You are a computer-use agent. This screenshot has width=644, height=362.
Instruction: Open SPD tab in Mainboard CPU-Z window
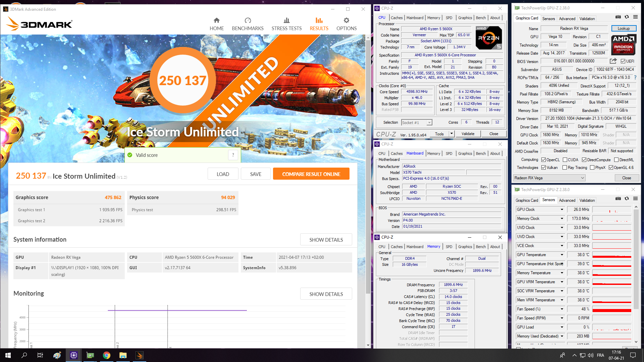coord(449,154)
